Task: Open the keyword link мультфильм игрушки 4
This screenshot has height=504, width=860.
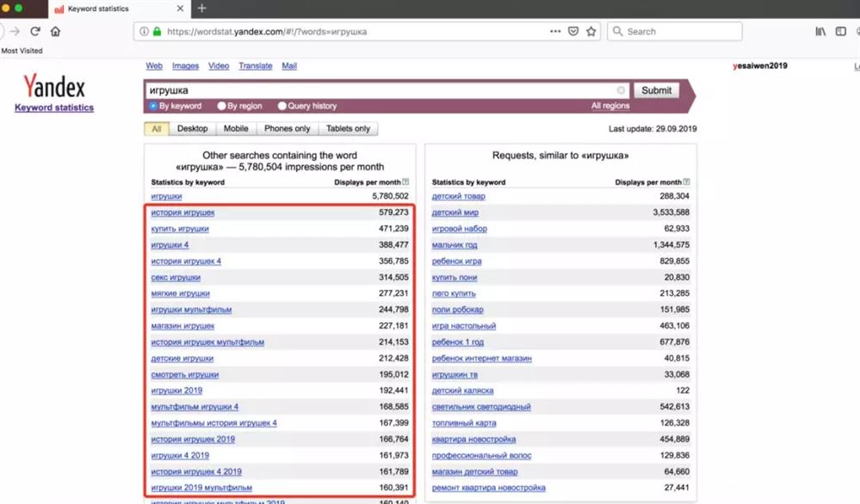Action: coord(195,407)
